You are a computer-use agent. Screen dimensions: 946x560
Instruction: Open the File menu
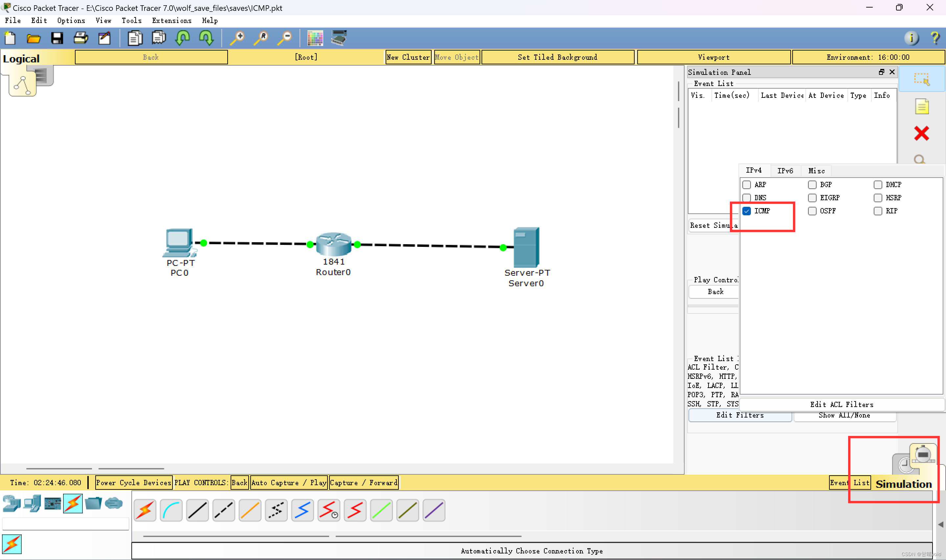pos(13,20)
